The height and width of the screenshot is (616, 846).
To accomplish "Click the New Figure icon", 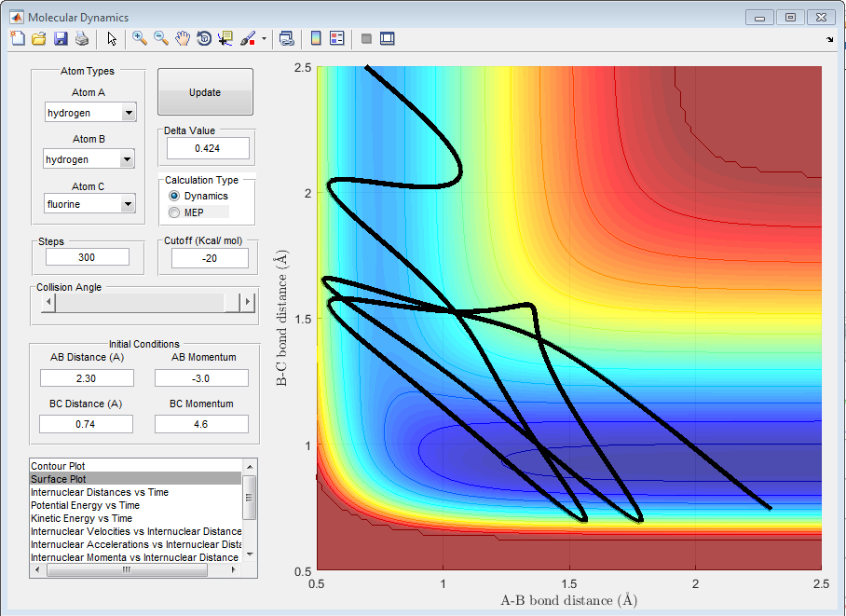I will click(x=17, y=38).
